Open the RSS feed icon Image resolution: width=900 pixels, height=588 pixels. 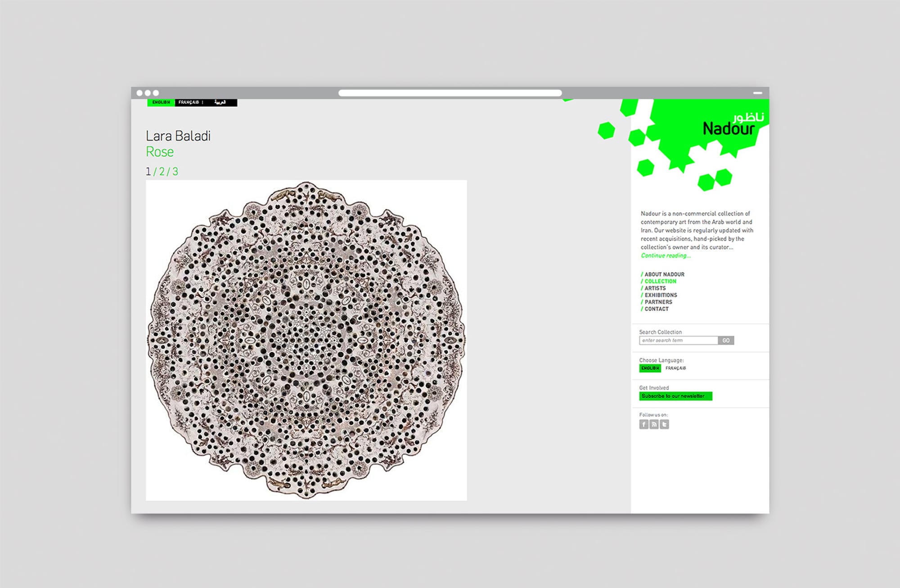click(654, 424)
